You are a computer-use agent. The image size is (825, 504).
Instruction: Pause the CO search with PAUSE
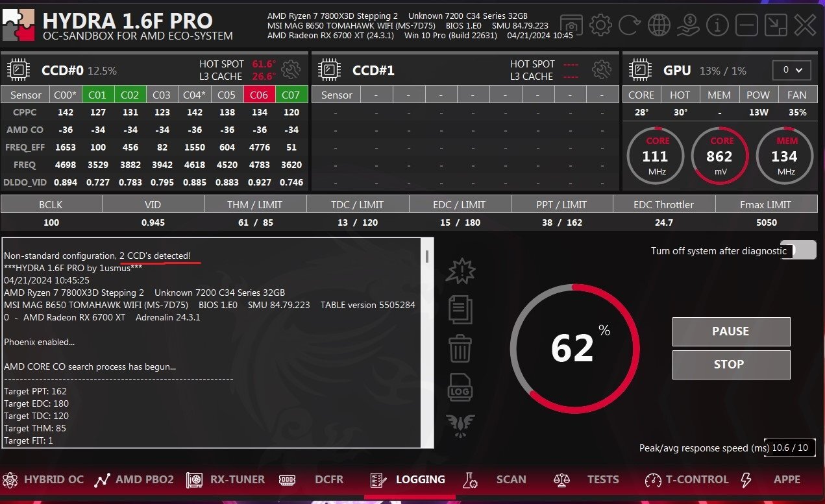(731, 331)
